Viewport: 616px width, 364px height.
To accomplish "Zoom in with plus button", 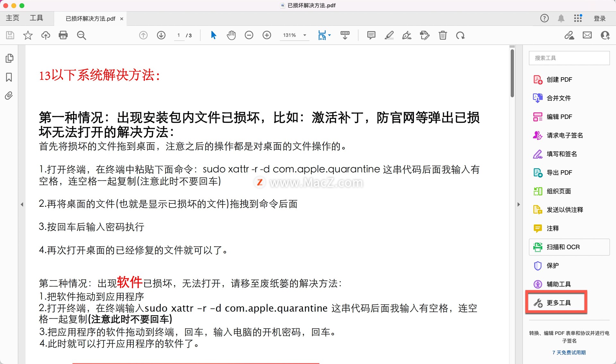I will [267, 35].
